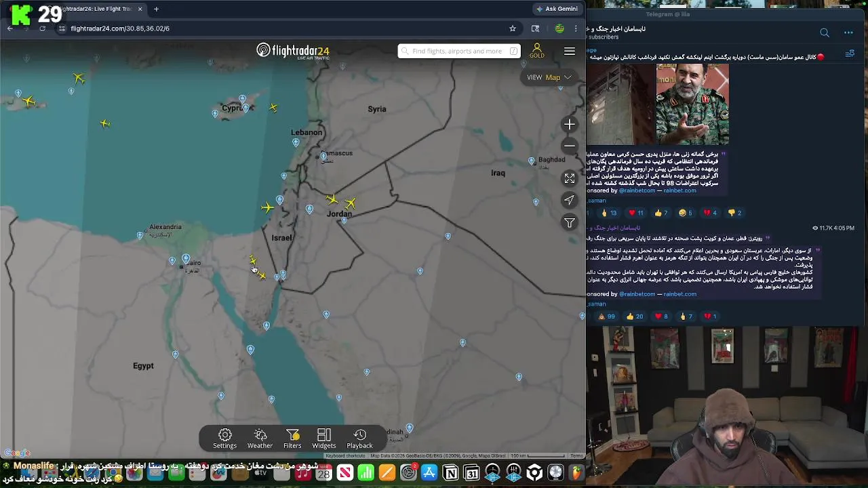868x488 pixels.
Task: Zoom in on the flight map
Action: tap(570, 125)
